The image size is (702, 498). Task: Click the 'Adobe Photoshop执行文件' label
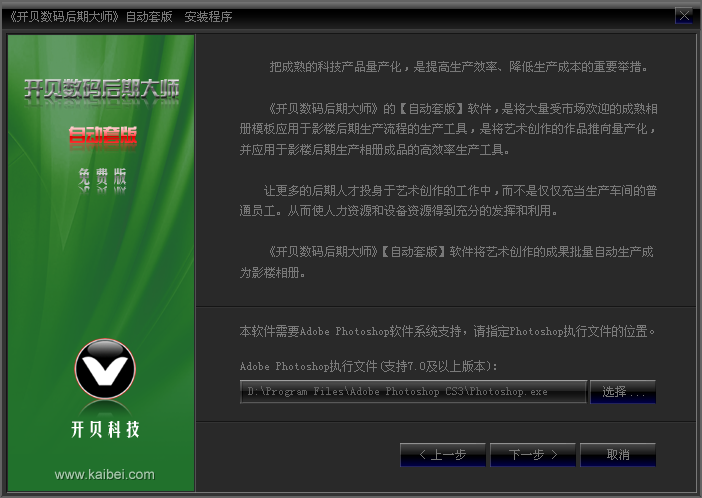pos(369,366)
